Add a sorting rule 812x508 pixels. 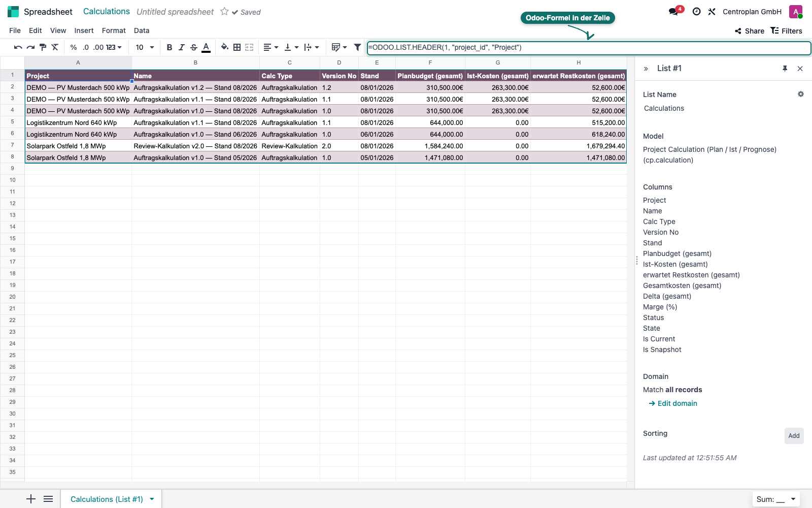pyautogui.click(x=794, y=435)
